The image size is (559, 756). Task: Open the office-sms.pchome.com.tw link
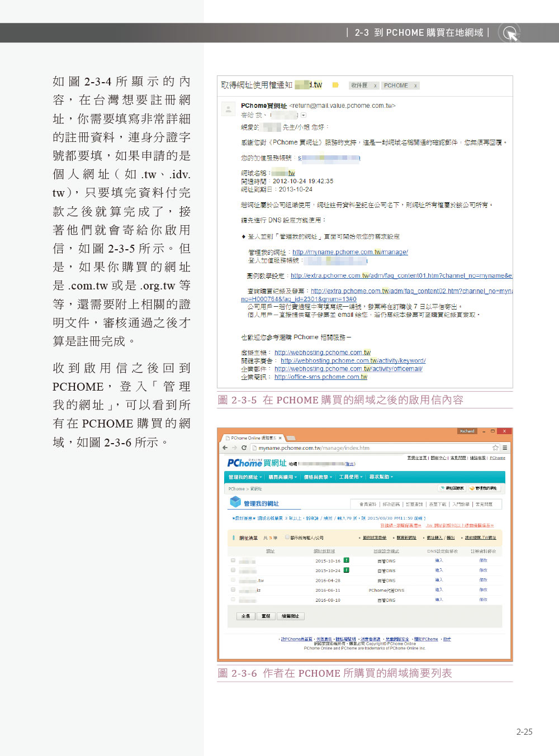pos(321,377)
